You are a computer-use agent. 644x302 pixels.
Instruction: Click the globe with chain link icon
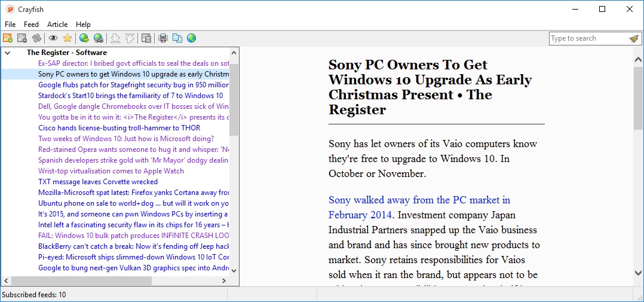pyautogui.click(x=98, y=38)
